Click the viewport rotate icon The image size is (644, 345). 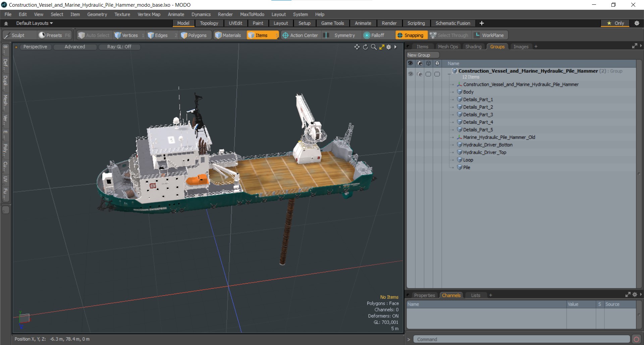(365, 47)
